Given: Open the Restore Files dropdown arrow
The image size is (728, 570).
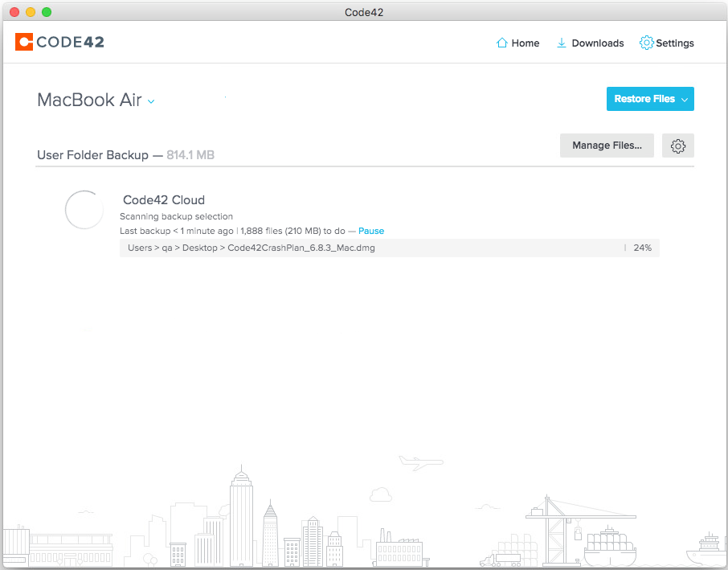Looking at the screenshot, I should (685, 99).
